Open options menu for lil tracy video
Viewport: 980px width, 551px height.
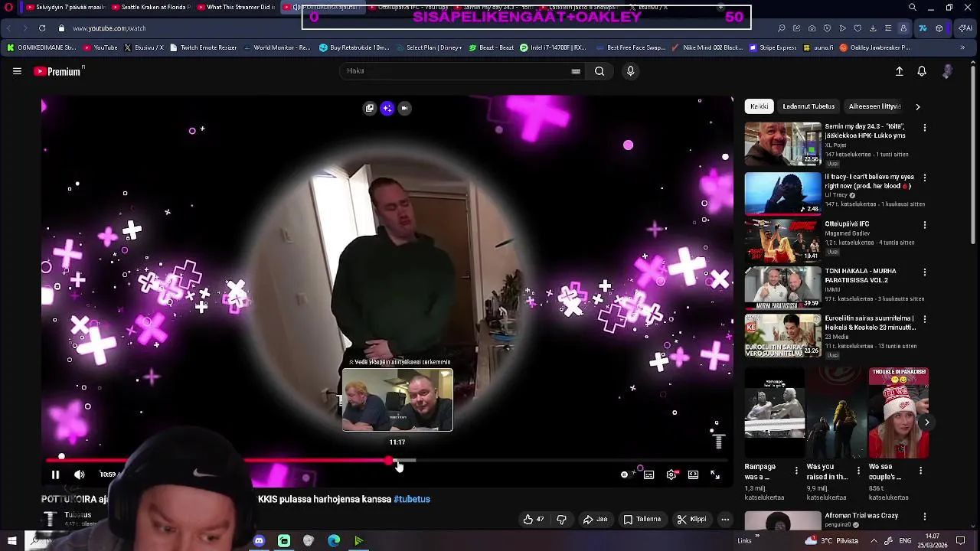coord(924,178)
